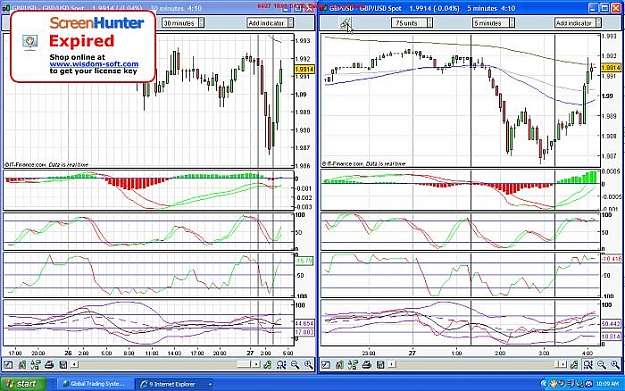Click the left scroll arrow under right chart

click(392, 364)
